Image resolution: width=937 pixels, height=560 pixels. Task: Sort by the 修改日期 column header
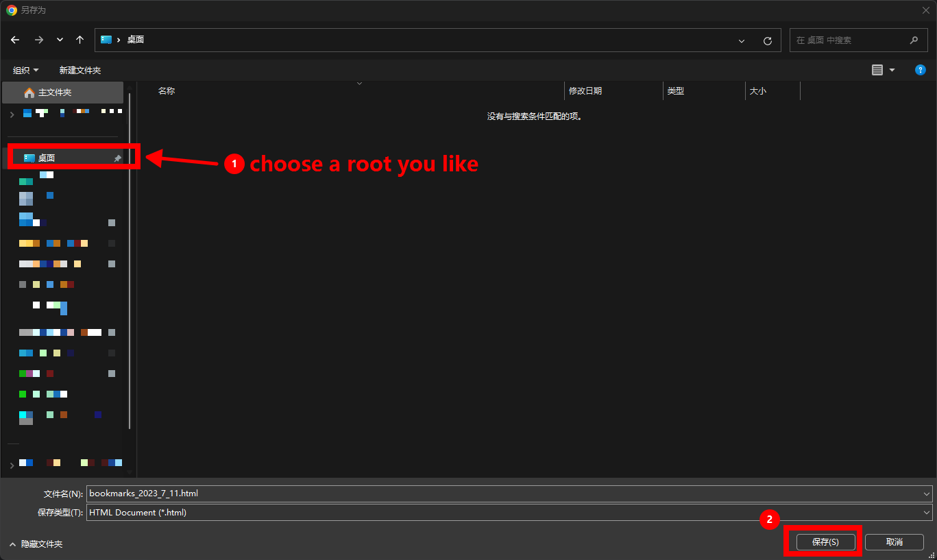[585, 91]
